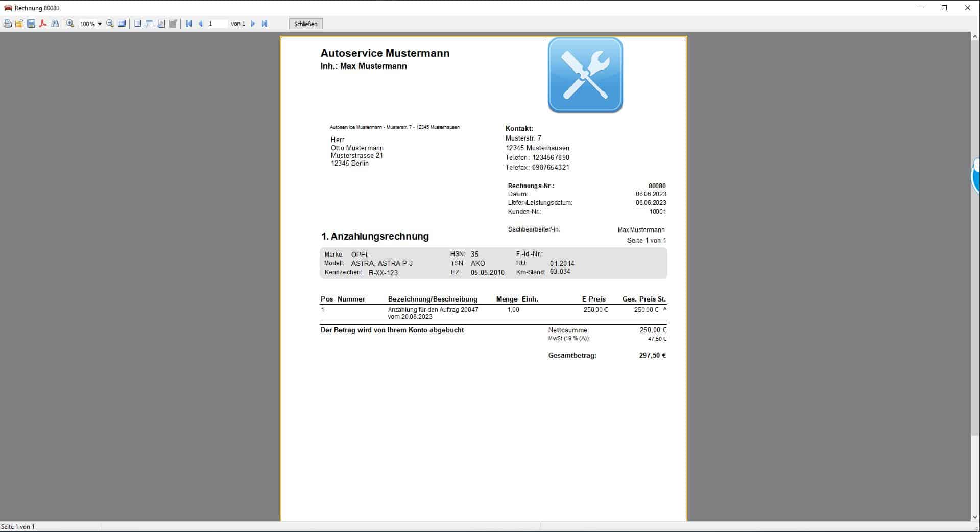Click 'von 1' page count label in toolbar

coord(238,24)
